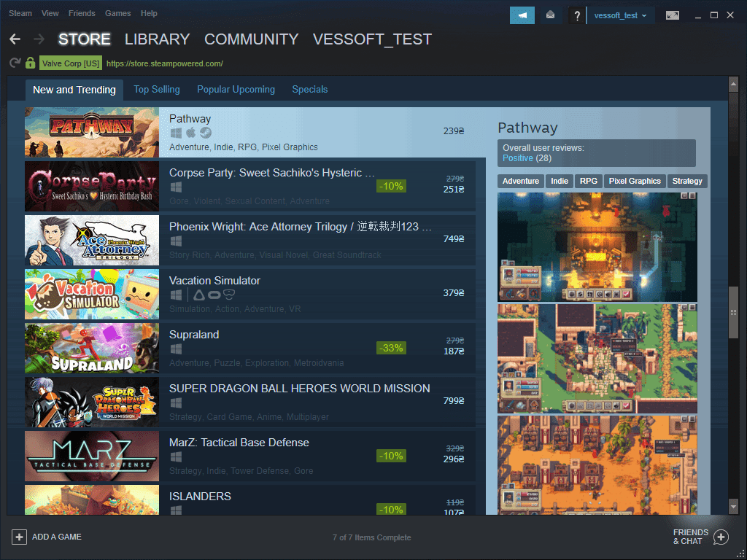Go to the LIBRARY section
The height and width of the screenshot is (560, 747).
(158, 39)
